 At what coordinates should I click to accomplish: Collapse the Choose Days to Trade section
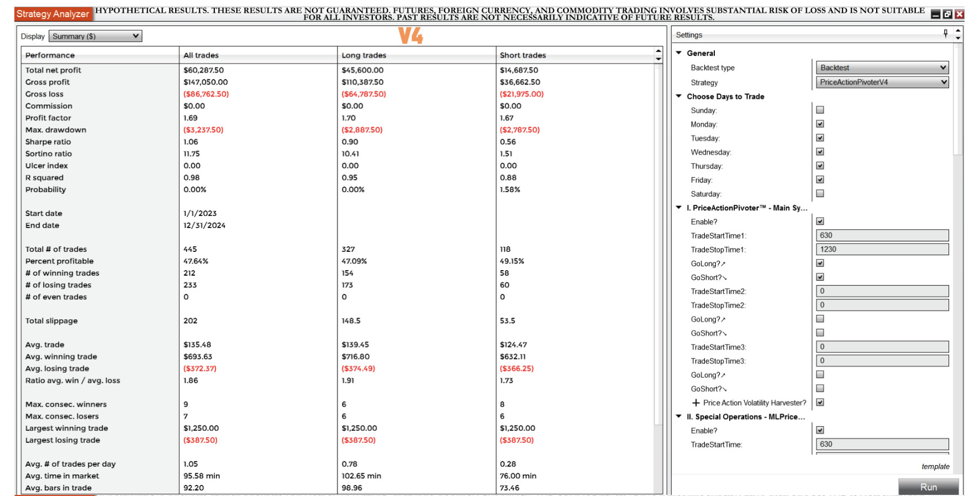pos(679,96)
